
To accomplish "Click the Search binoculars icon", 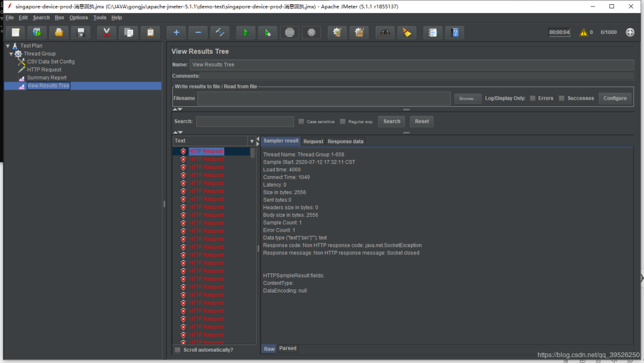I will [385, 32].
